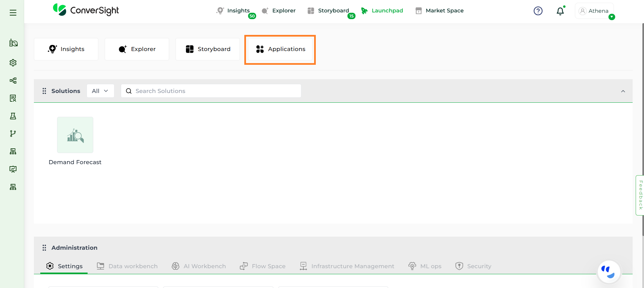Expand the All filter dropdown

(x=100, y=91)
